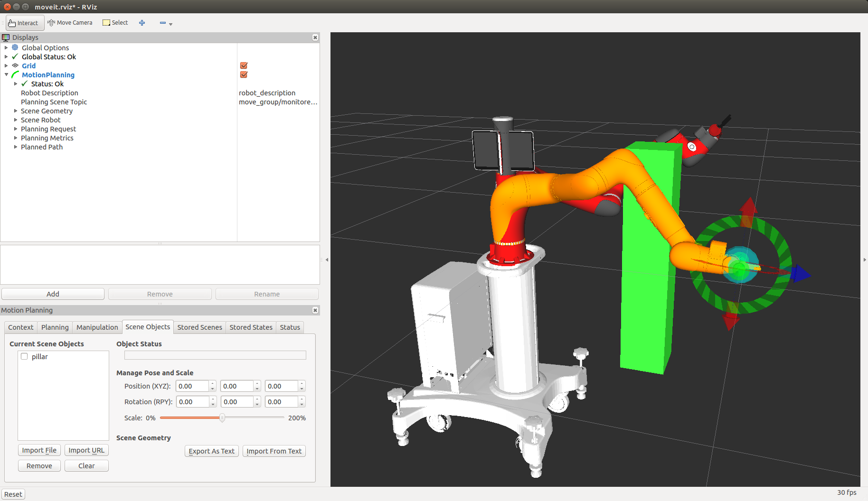This screenshot has height=501, width=868.
Task: Click the Scale slider handle
Action: tap(222, 418)
